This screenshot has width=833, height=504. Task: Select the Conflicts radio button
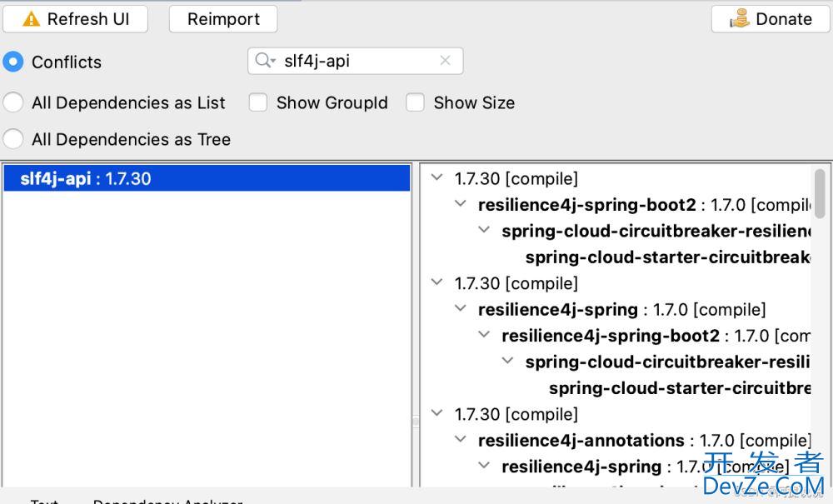(12, 62)
